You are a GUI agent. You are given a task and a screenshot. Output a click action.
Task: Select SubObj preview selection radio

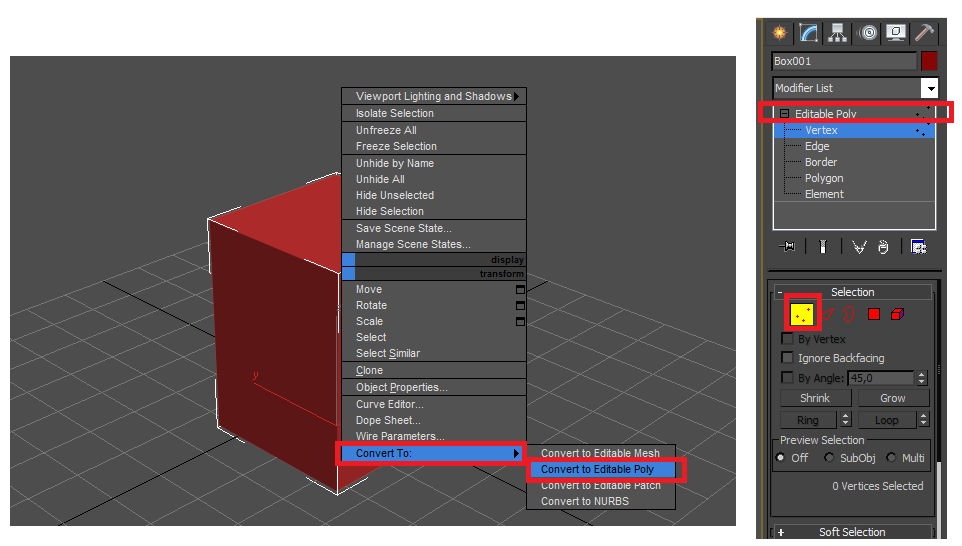point(829,458)
